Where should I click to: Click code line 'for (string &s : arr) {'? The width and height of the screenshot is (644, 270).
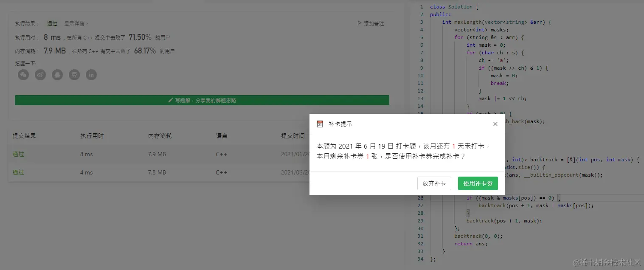[x=489, y=37]
